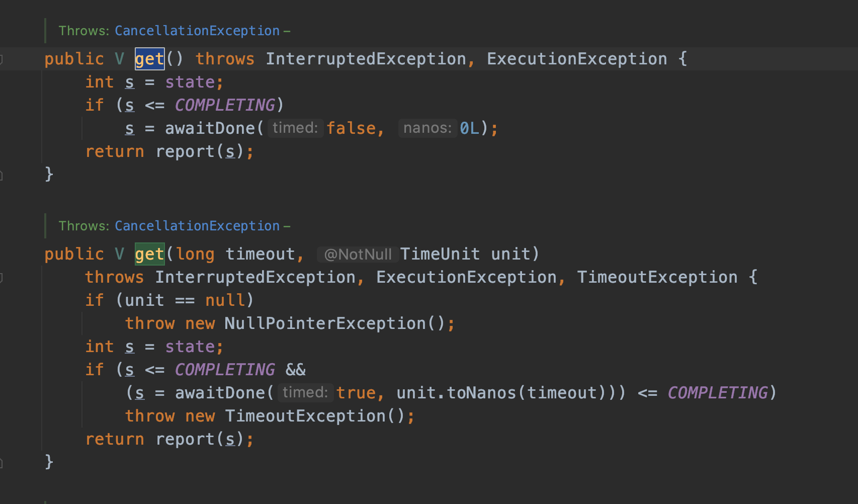Click TimeoutException in the throws clause
Viewport: 858px width, 504px height.
[657, 277]
